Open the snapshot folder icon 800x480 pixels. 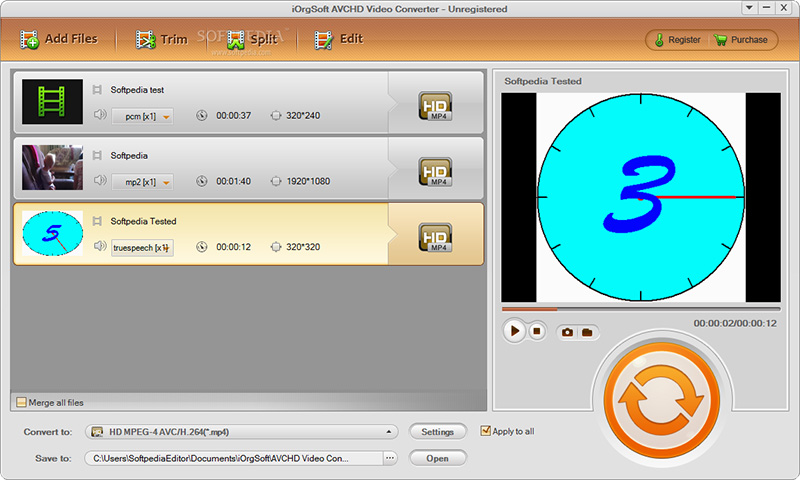click(587, 333)
